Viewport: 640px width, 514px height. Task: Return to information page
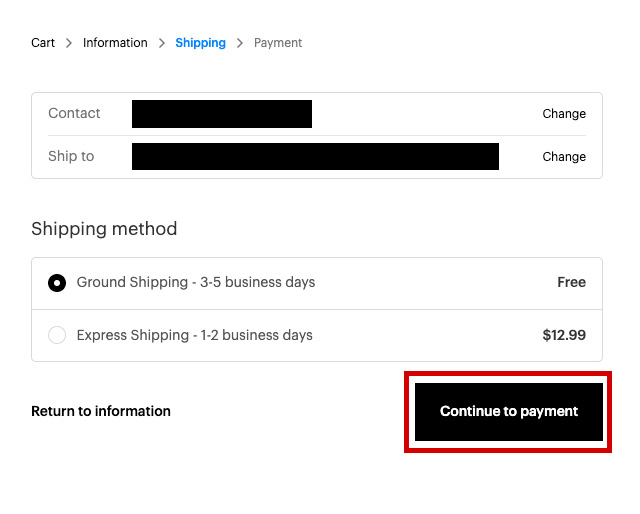click(x=101, y=411)
